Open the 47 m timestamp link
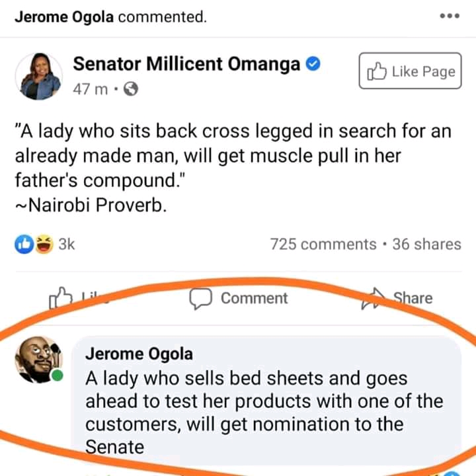This screenshot has height=476, width=476. point(90,89)
